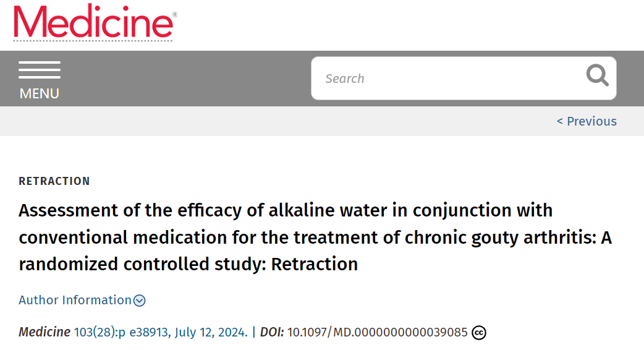
Task: Click the Creative Commons license icon
Action: 479,332
